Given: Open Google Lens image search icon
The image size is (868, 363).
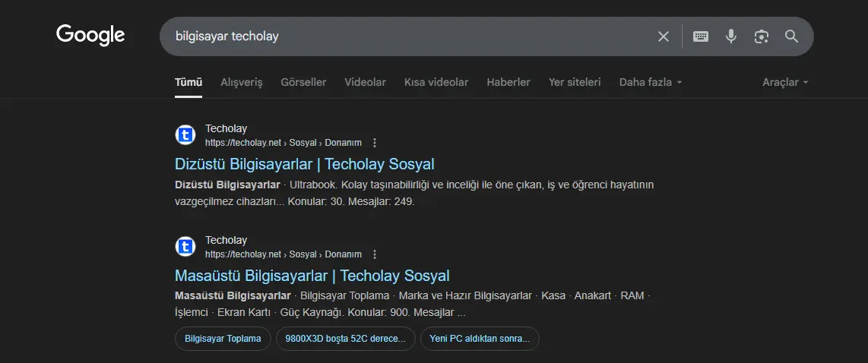Looking at the screenshot, I should (762, 36).
